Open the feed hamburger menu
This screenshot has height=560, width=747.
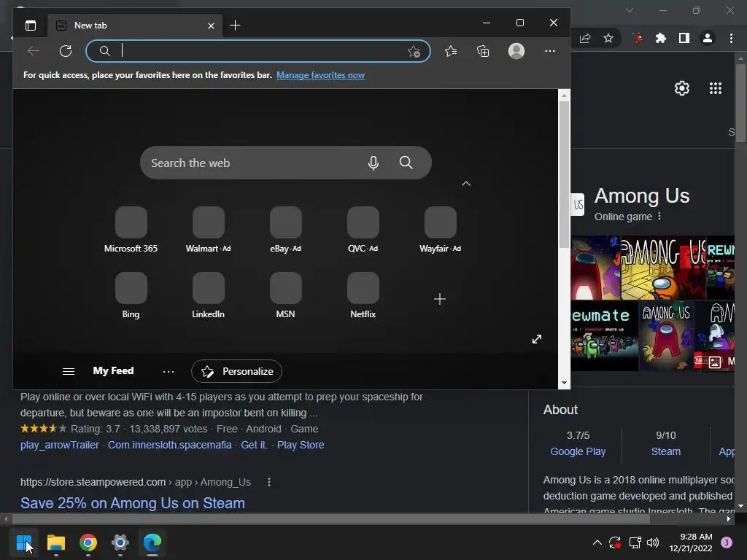[69, 371]
